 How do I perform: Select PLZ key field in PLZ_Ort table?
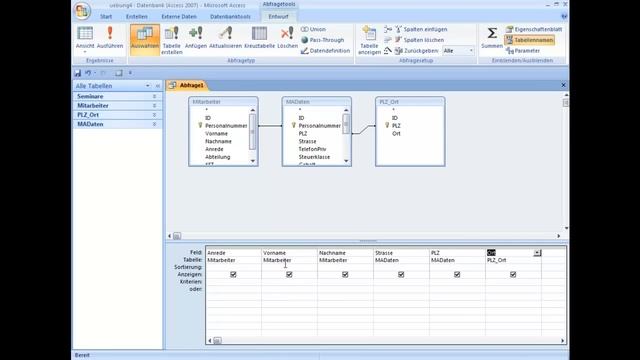click(396, 126)
